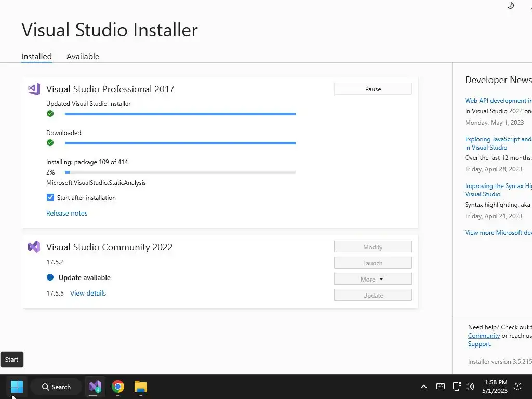
Task: Click View more Microsoft developer news
Action: [498, 232]
